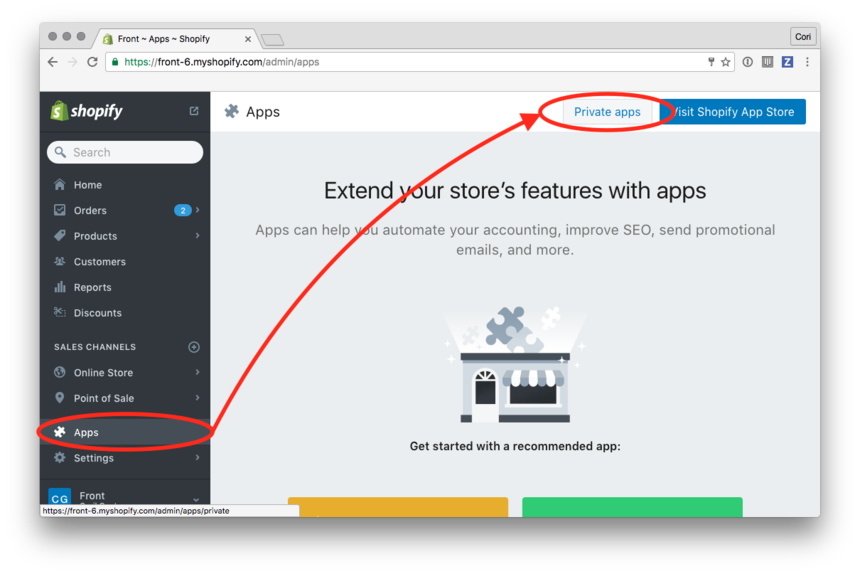Go back with browser back arrow

pos(53,62)
